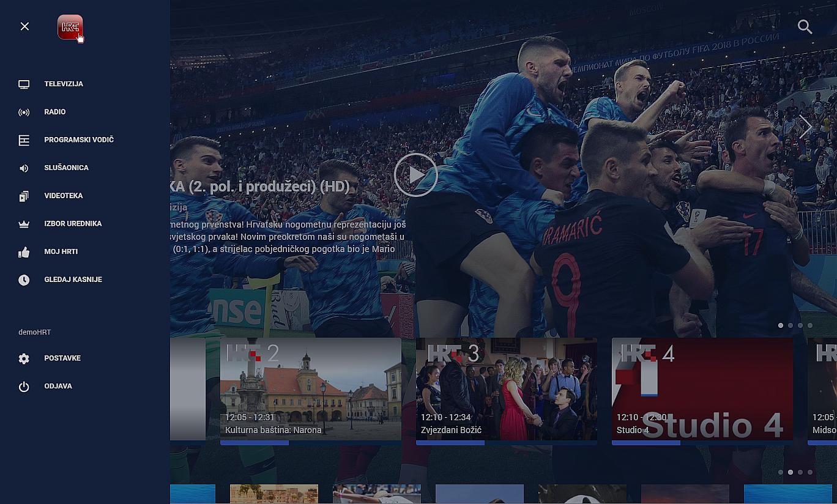Click the 'Zvjezdani Božić' title text
Screen dimensions: 837x504
click(x=451, y=430)
